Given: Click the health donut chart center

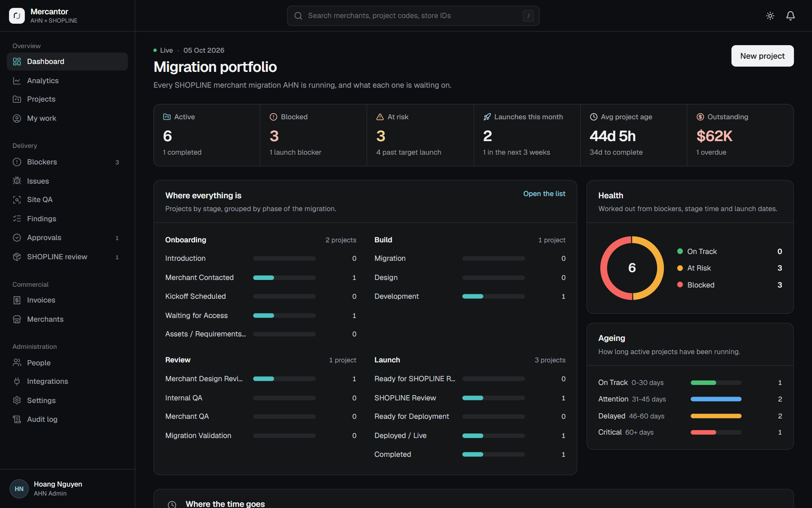Looking at the screenshot, I should pos(632,268).
